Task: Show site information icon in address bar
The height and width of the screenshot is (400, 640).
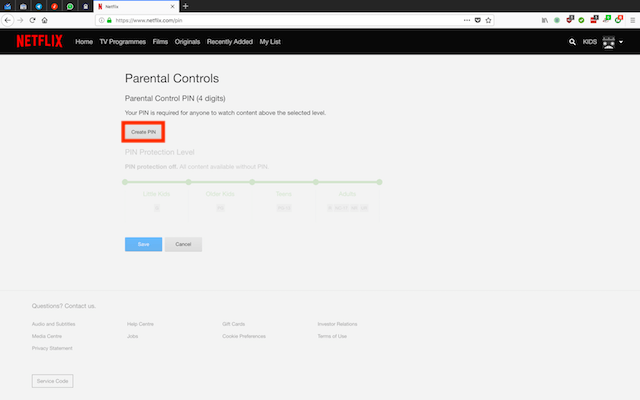Action: (102, 20)
